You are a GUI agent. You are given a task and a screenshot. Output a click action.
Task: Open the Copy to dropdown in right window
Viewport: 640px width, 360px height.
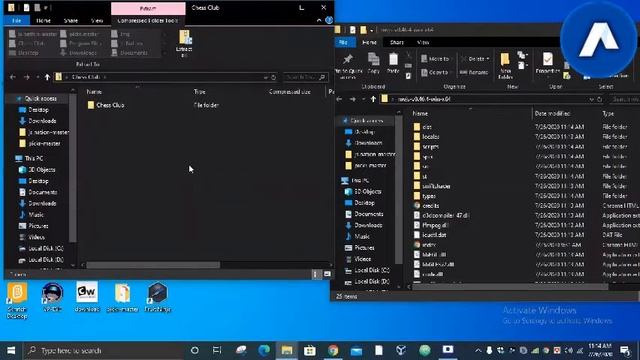(436, 72)
